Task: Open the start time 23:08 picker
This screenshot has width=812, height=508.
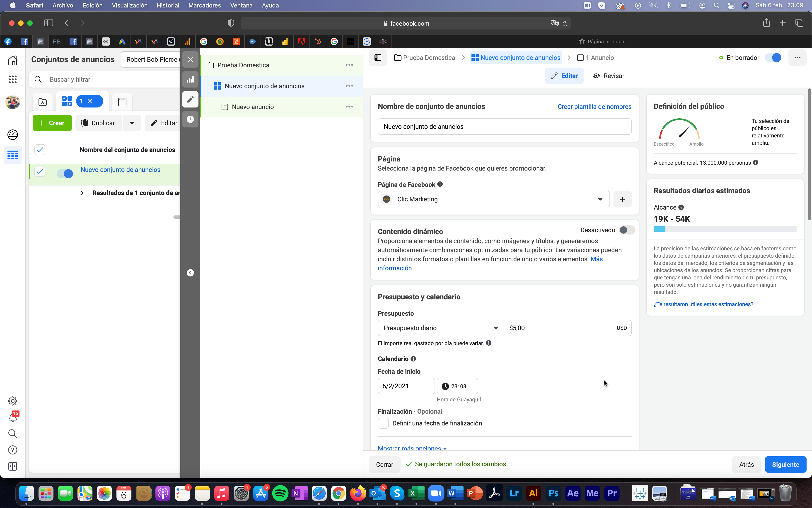Action: pos(457,386)
